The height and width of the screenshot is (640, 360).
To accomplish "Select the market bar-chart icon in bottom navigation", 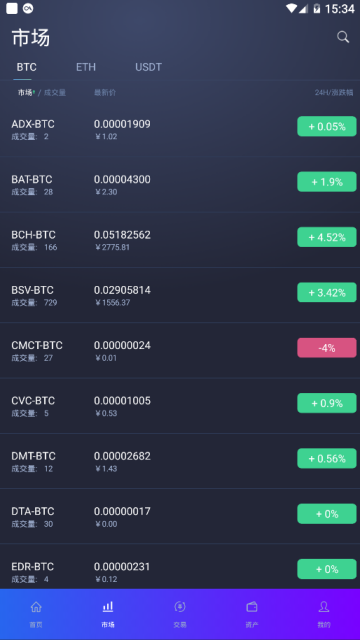I will tap(108, 607).
